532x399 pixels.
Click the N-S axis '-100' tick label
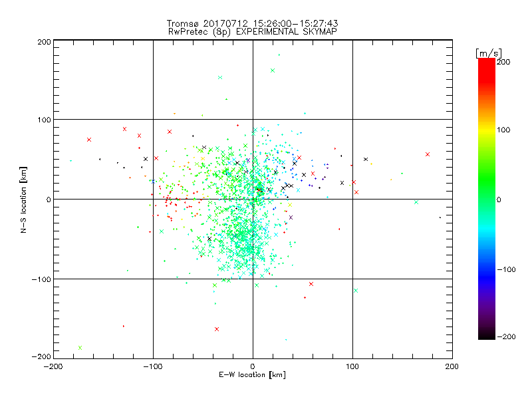(x=41, y=279)
